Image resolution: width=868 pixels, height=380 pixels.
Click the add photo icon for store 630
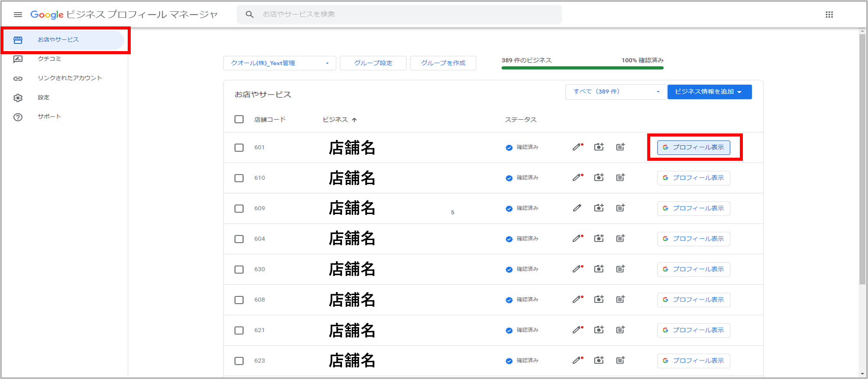(x=599, y=269)
